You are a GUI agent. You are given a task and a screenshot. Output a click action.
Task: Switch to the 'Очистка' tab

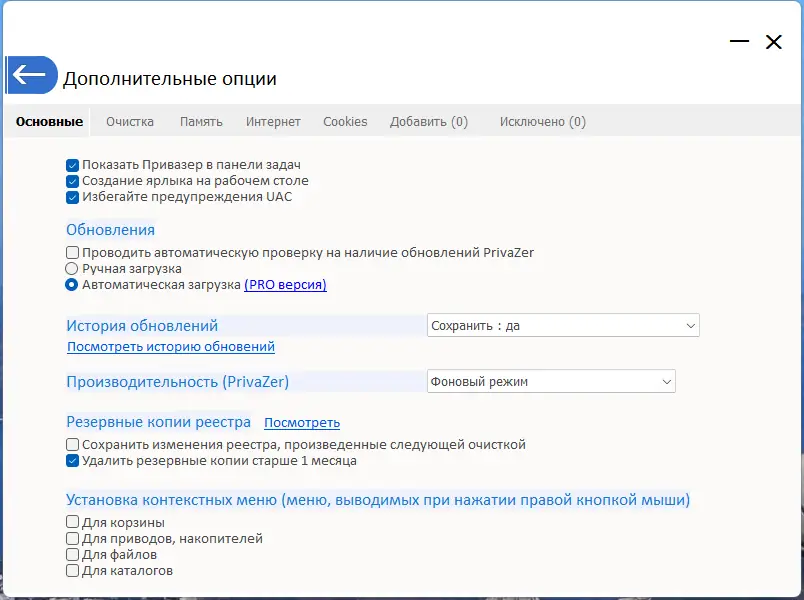(130, 122)
